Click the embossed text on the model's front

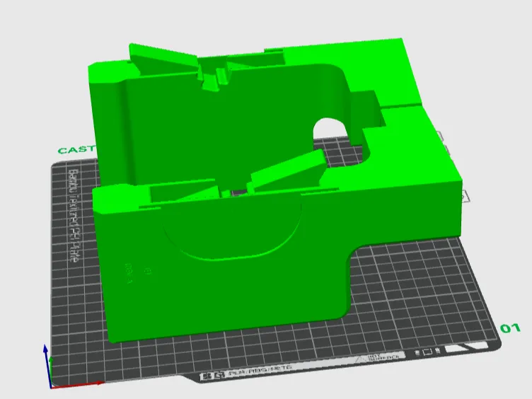pyautogui.click(x=129, y=274)
